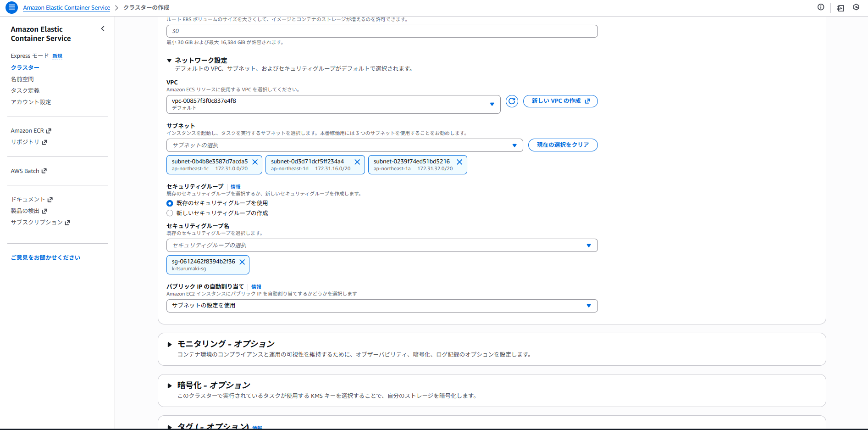
Task: Go to 名前空間 in the sidebar
Action: (x=22, y=79)
